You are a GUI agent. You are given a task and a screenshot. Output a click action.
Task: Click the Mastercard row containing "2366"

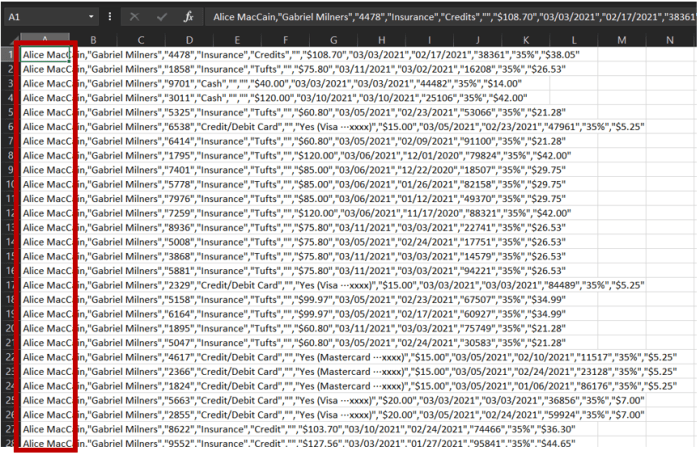click(350, 372)
